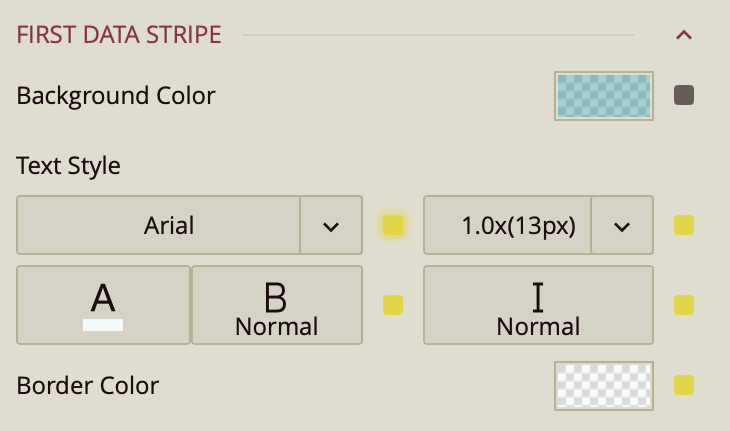Open the Background Color swatch
730x431 pixels.
click(603, 96)
